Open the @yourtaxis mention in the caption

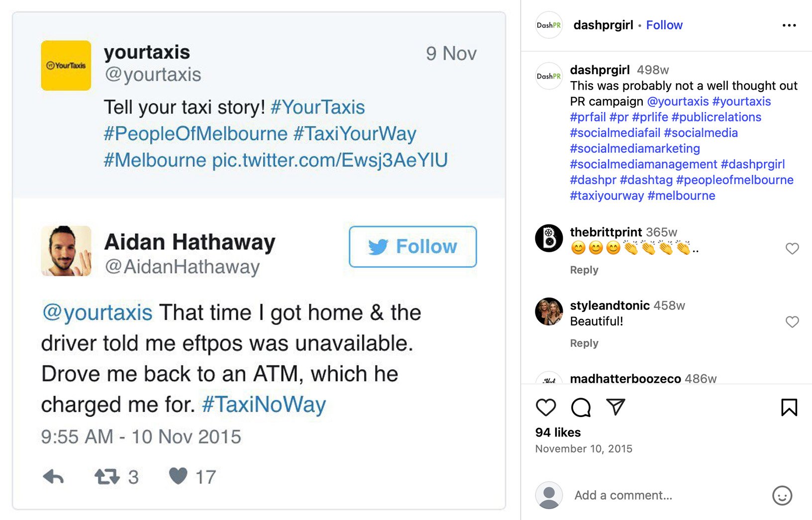coord(679,101)
